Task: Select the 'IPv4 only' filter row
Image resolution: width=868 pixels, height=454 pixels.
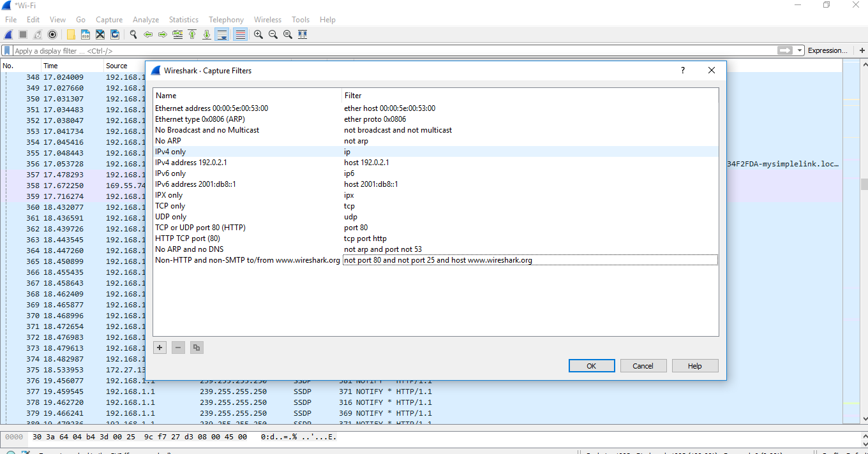Action: point(435,152)
